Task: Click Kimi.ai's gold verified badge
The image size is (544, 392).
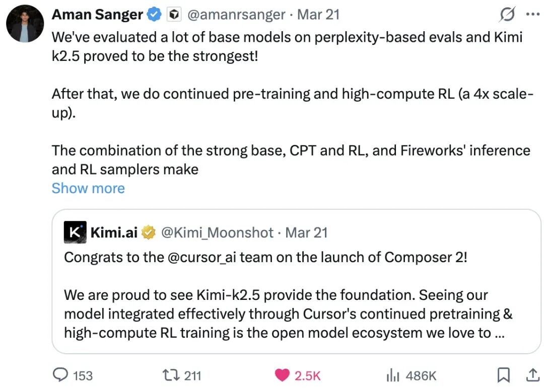Action: (x=148, y=232)
